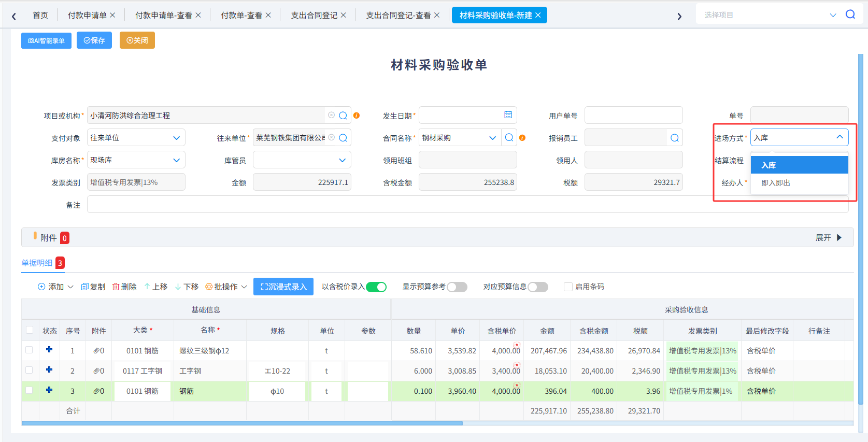Click the orange 关闭 button
Image resolution: width=868 pixels, height=442 pixels.
(x=137, y=40)
